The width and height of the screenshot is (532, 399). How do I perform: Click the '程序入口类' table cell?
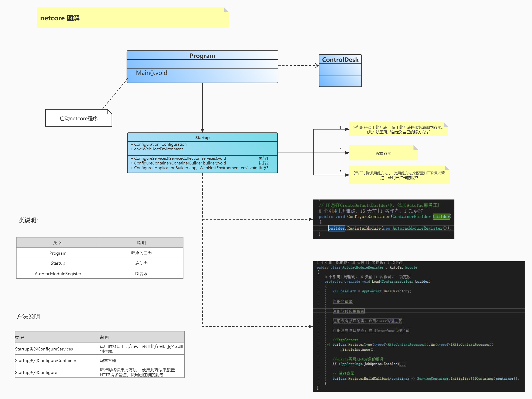pyautogui.click(x=141, y=253)
